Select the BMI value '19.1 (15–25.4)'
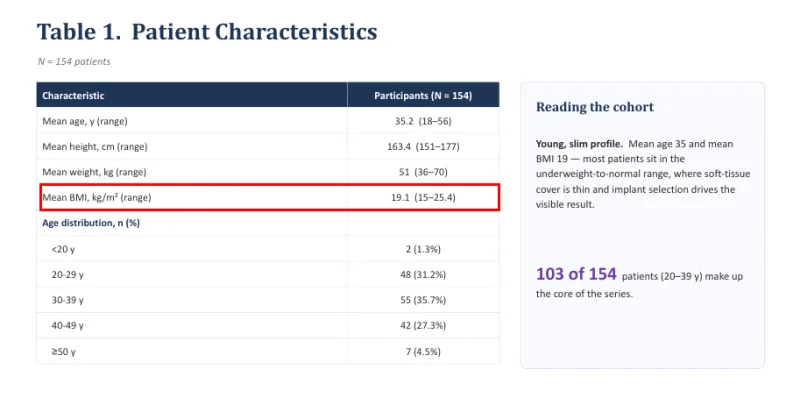Screen dimensions: 800x405 [423, 197]
